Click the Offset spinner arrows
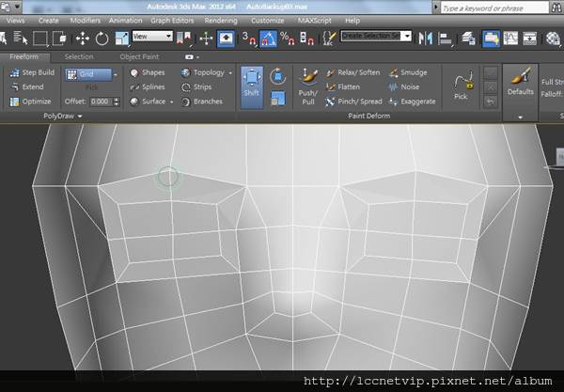Image resolution: width=564 pixels, height=392 pixels. coord(117,102)
